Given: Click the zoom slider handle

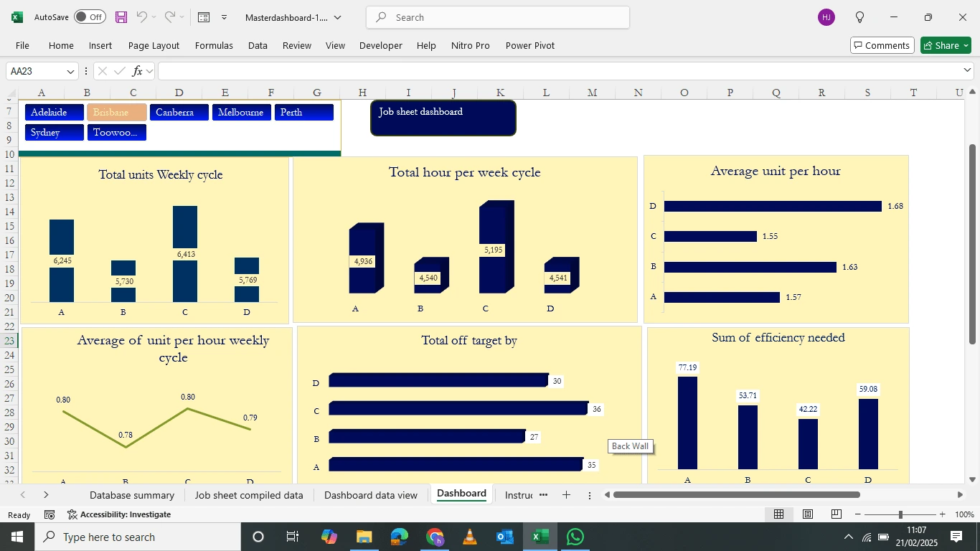Looking at the screenshot, I should coord(900,514).
